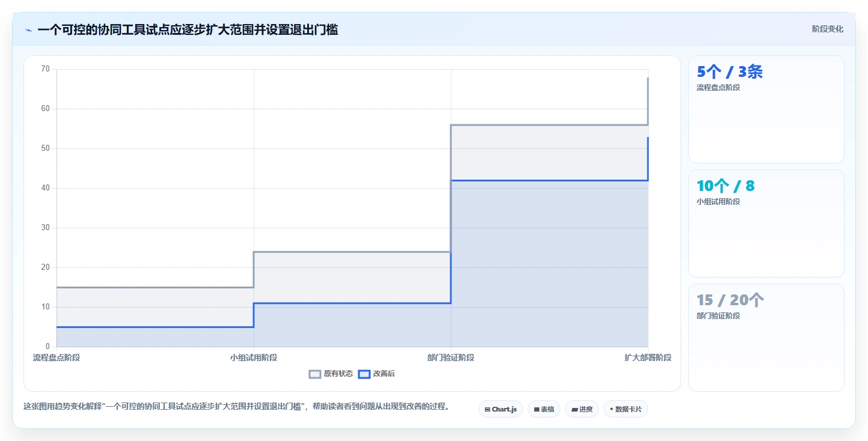
Task: Click the 5个 / 3条 metric value
Action: [730, 72]
